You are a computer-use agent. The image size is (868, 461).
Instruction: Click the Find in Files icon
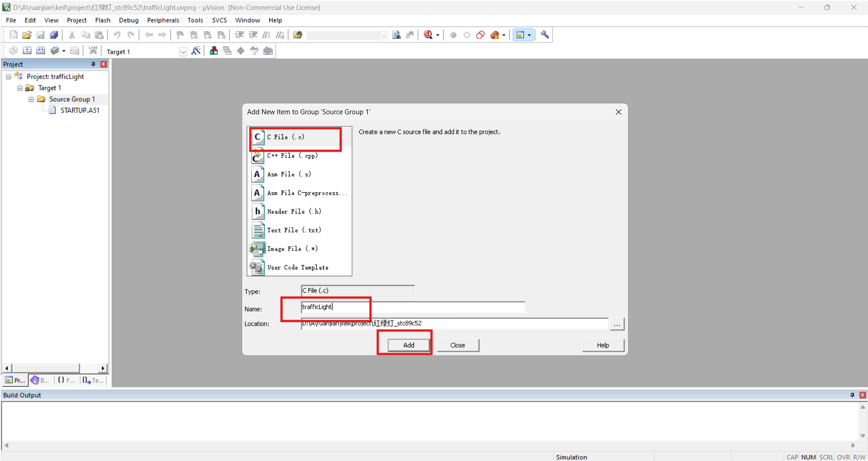298,35
